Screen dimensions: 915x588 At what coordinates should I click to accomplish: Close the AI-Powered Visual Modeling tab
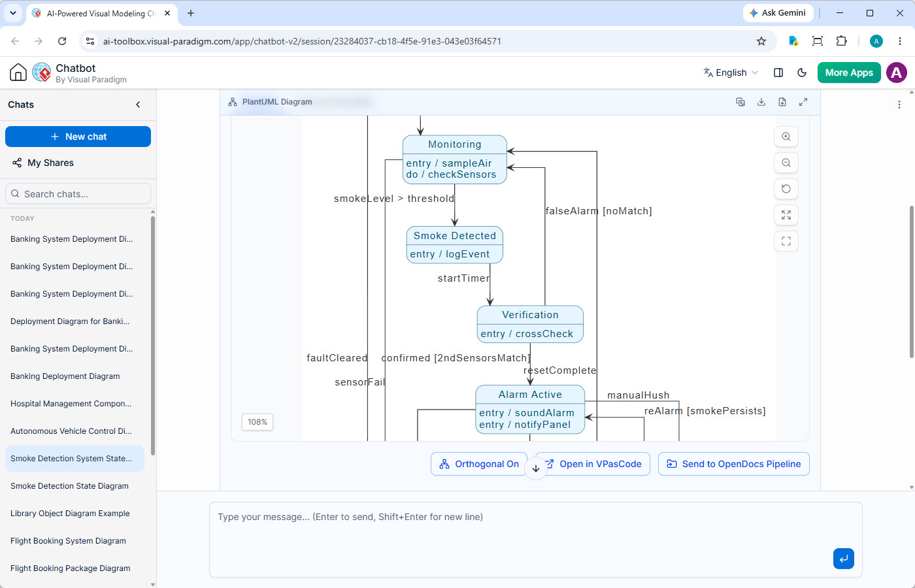[x=167, y=13]
